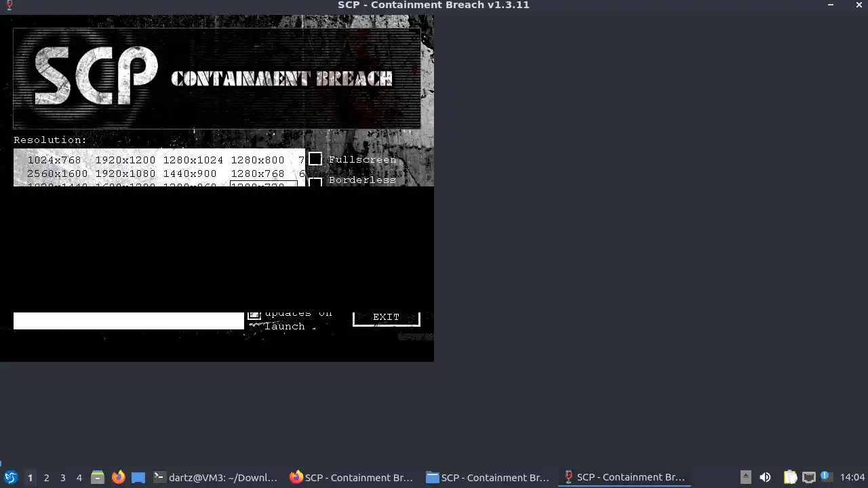Switch to workspace 4

[79, 478]
